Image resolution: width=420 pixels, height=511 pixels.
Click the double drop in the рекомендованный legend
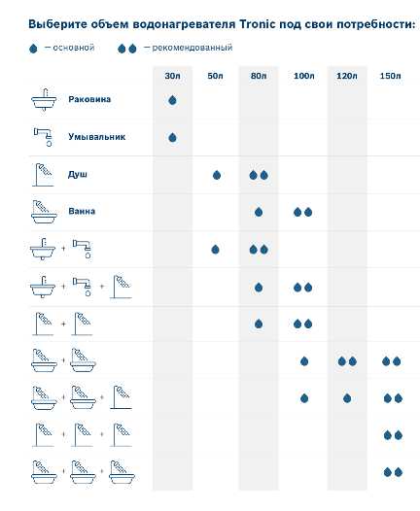126,49
